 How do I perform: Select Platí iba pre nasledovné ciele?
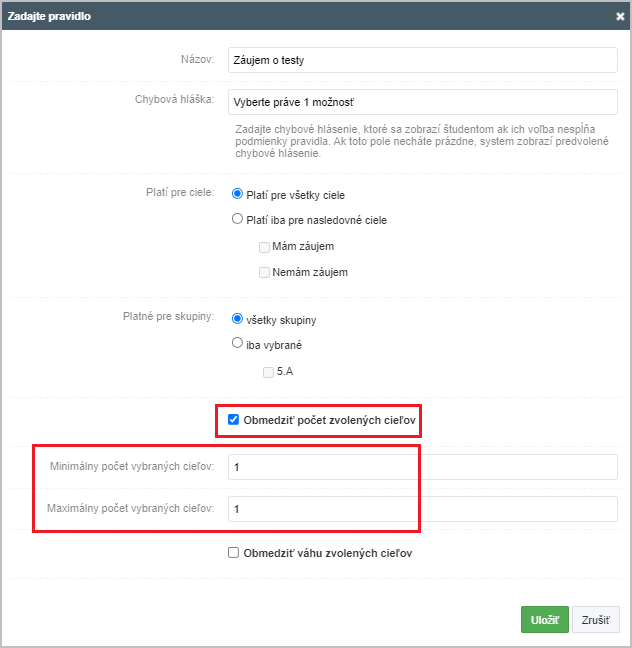click(x=237, y=219)
